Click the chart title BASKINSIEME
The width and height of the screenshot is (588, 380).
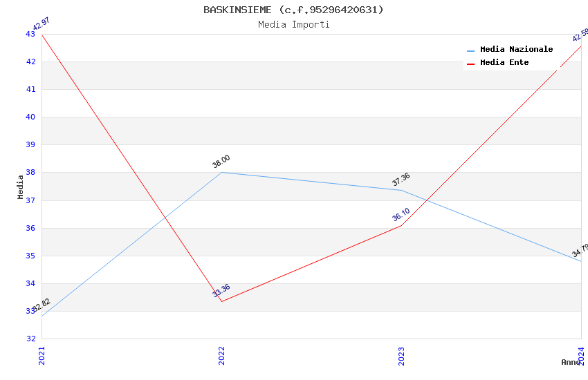293,10
